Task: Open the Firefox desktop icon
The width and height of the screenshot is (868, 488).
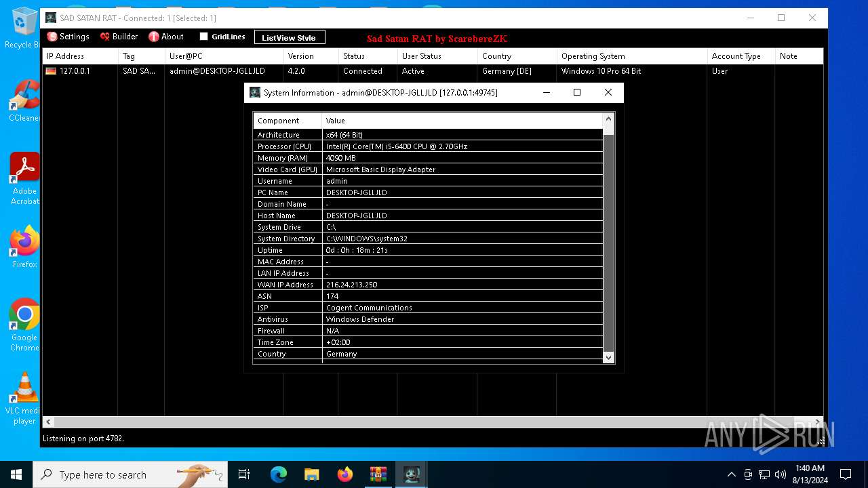Action: coord(24,247)
